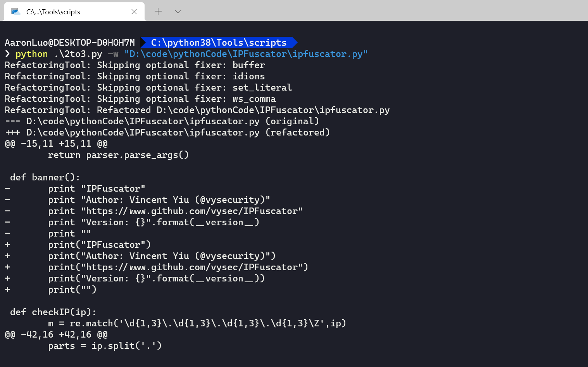Screen dimensions: 588x367
Task: Click the @@ -15,11 +15,11 @@ hunk header
Action: point(56,144)
